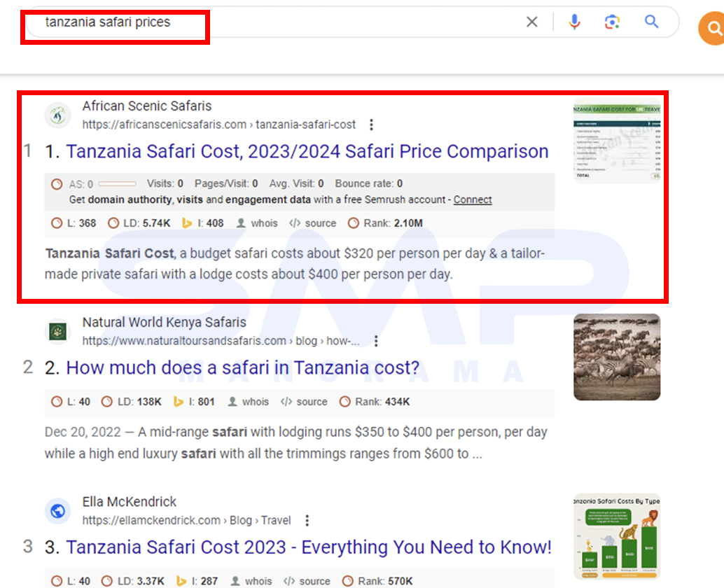Open whois for naturaltoursandsafaris.com result
Screen dimensions: 724x588
tap(249, 402)
